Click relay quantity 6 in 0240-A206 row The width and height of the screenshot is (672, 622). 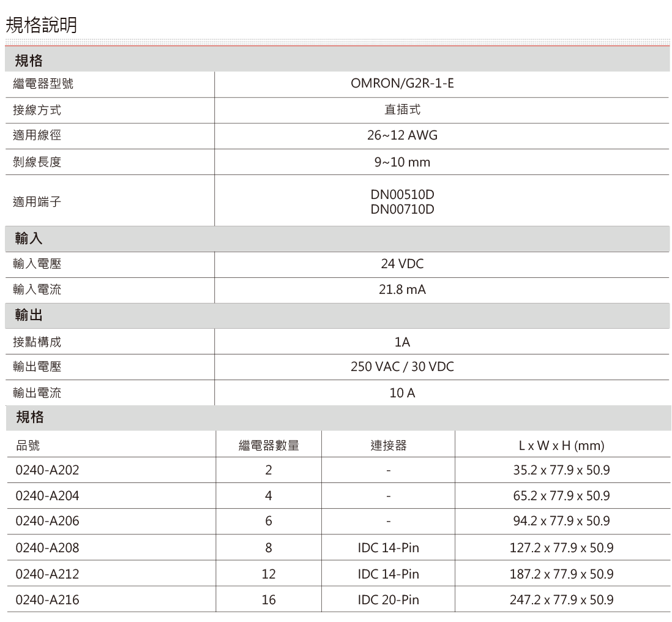pyautogui.click(x=269, y=521)
